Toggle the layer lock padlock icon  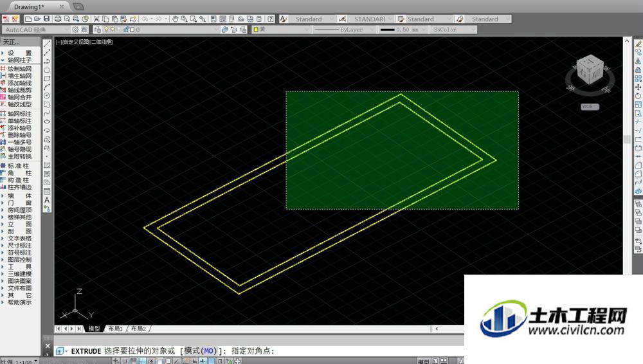tap(126, 30)
